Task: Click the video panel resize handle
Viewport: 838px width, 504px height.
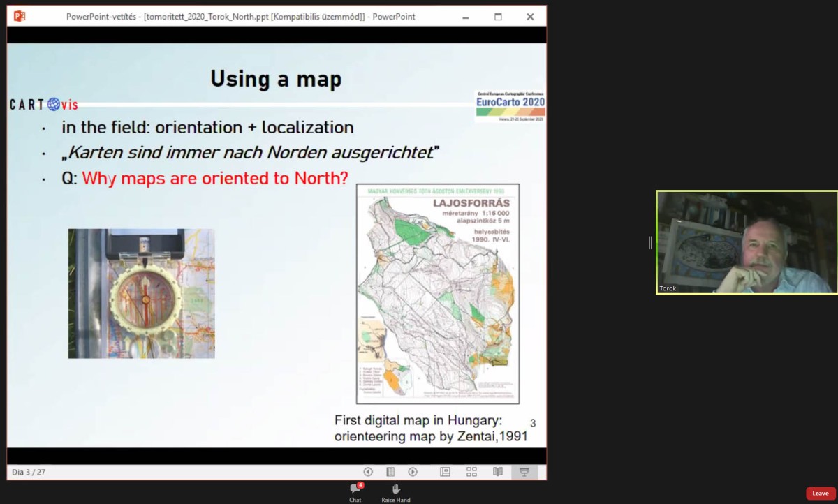Action: point(650,242)
